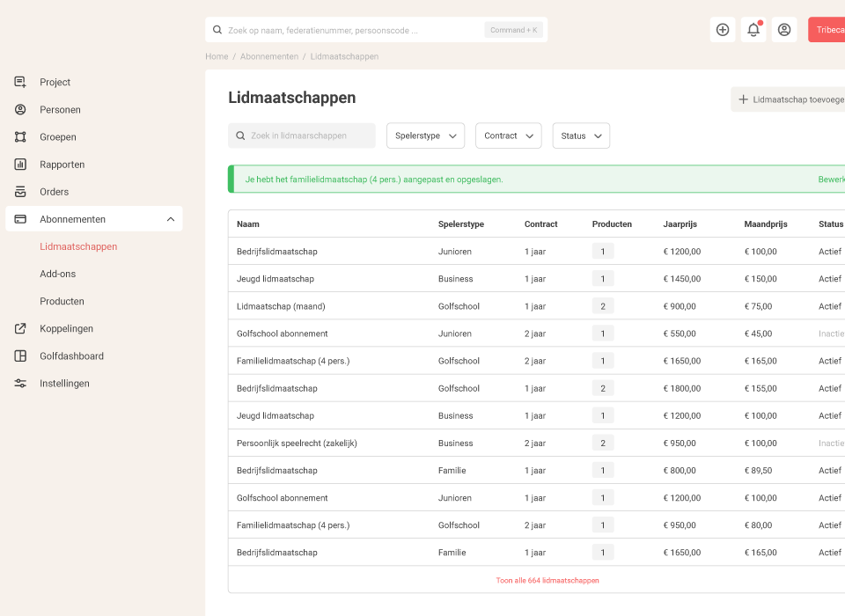The width and height of the screenshot is (845, 616).
Task: Open the Status filter dropdown
Action: [581, 136]
